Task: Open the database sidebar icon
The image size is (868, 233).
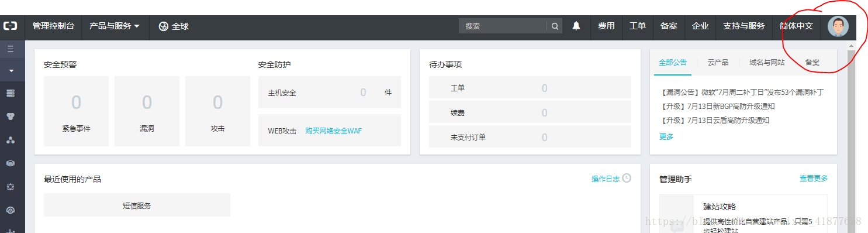Action: pyautogui.click(x=11, y=117)
